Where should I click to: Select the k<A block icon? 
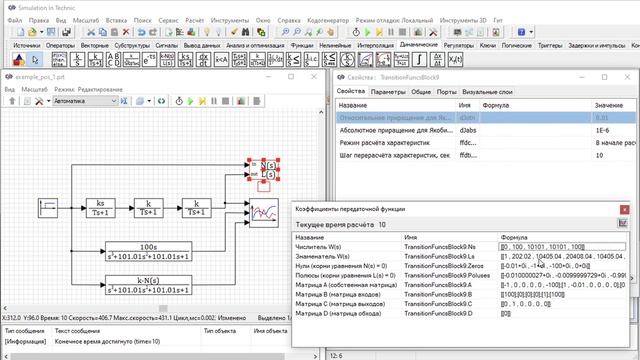coord(221,60)
